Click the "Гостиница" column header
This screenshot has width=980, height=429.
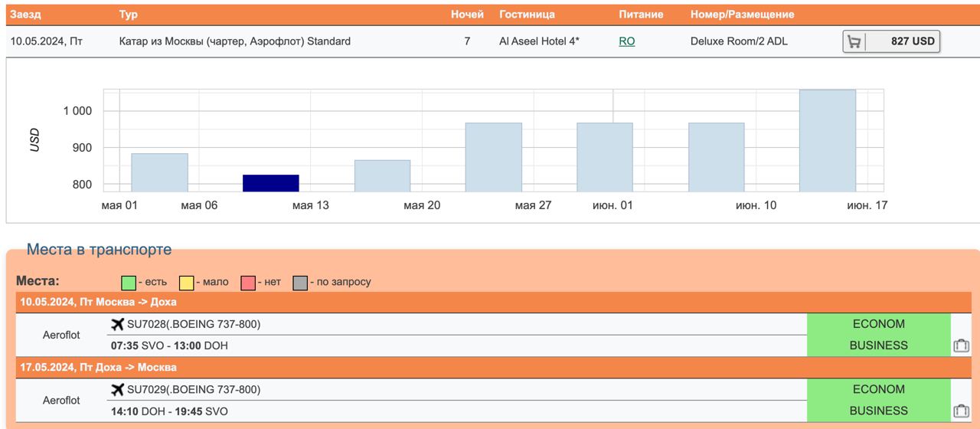527,15
